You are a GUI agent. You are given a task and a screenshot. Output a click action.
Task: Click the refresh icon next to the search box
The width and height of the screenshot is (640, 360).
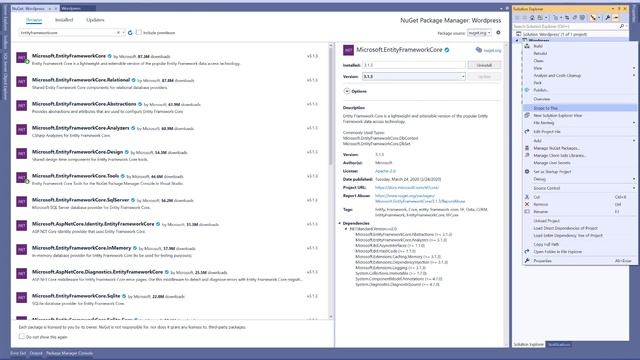[x=130, y=33]
